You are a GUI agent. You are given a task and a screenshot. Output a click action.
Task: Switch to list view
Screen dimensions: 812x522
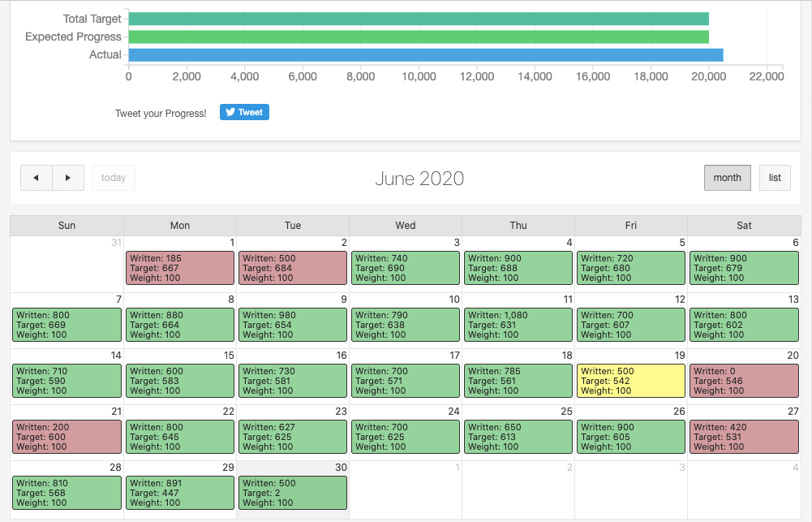tap(775, 178)
